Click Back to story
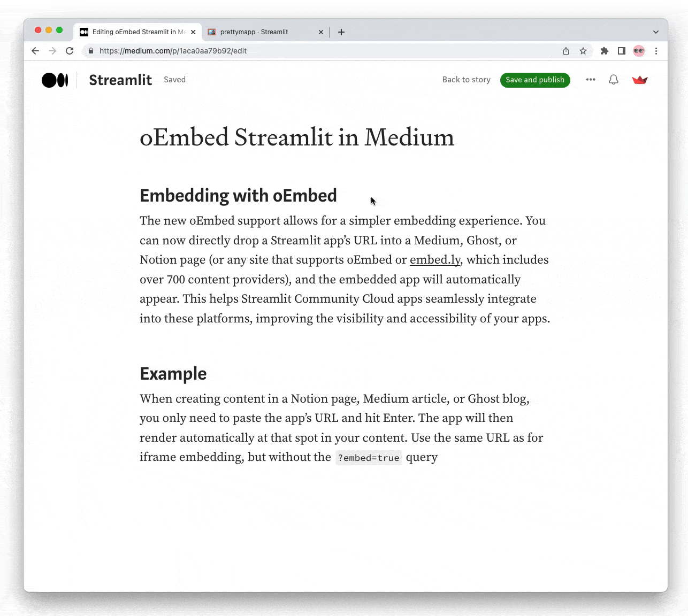The height and width of the screenshot is (616, 688). tap(466, 80)
